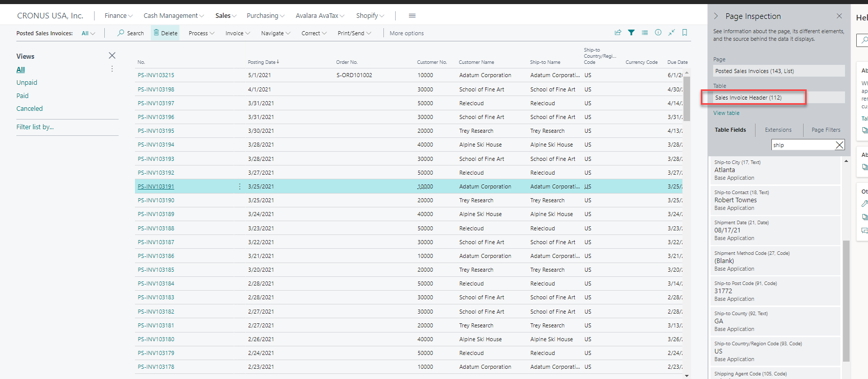The height and width of the screenshot is (379, 868).
Task: Close the Views filter pane
Action: coord(112,56)
